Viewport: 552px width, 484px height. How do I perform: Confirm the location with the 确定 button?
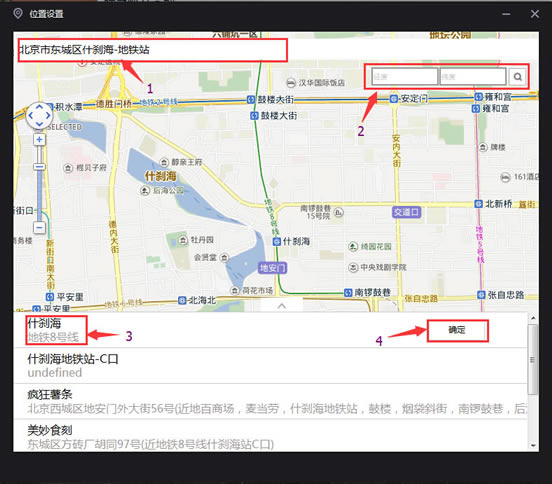[x=457, y=330]
